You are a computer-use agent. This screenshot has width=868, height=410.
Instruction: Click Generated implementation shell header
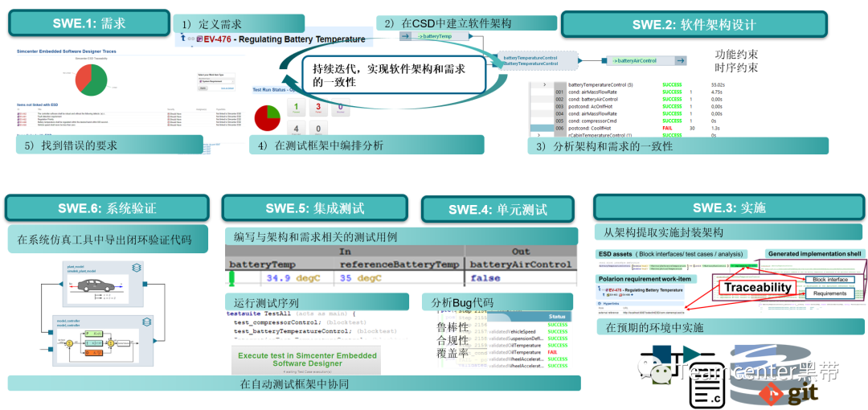(x=815, y=253)
